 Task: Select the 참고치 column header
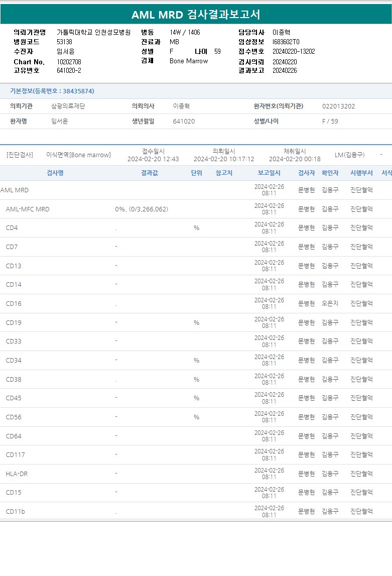click(x=224, y=173)
